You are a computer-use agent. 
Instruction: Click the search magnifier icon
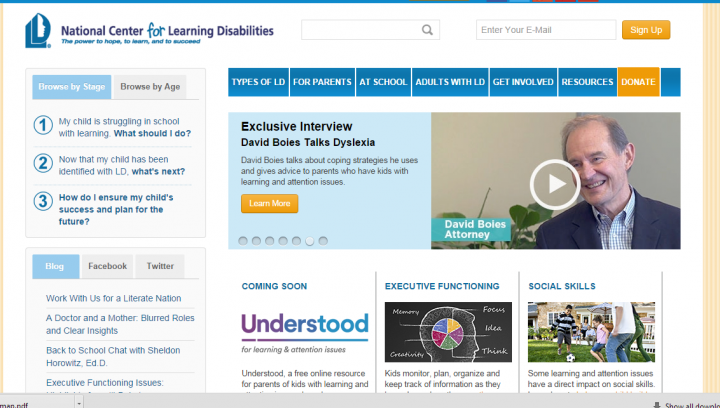[x=427, y=30]
